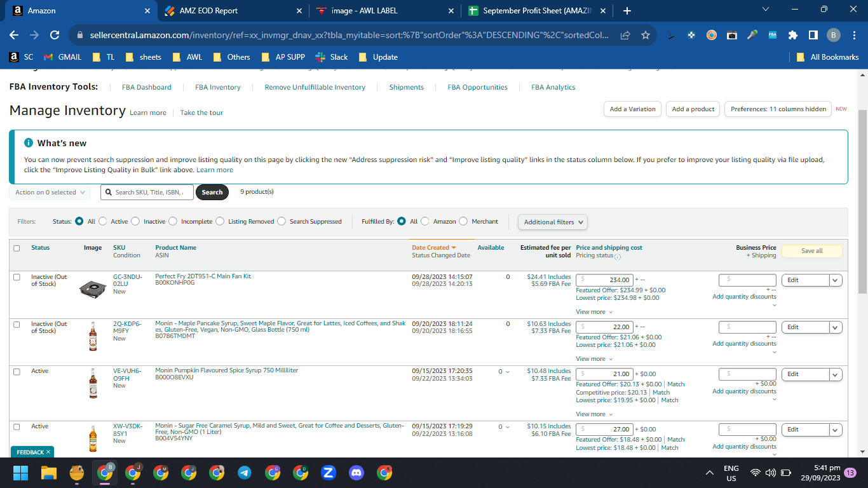Screen dimensions: 868x488
Task: Show hidden system tray icons
Action: [710, 473]
